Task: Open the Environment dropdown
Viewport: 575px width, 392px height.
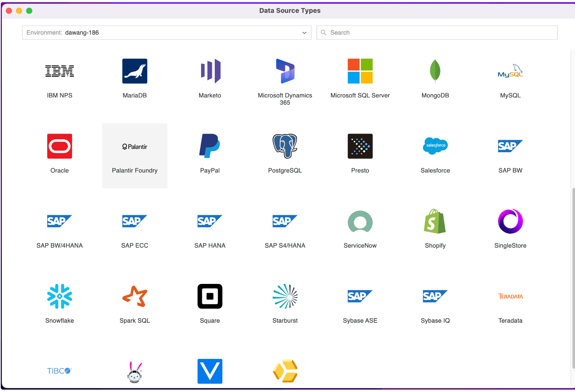Action: point(166,33)
